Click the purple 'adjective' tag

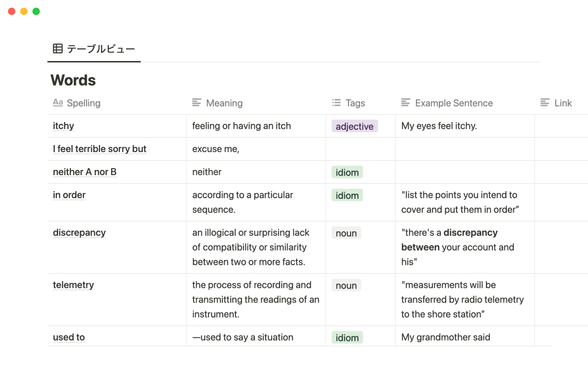(x=354, y=126)
